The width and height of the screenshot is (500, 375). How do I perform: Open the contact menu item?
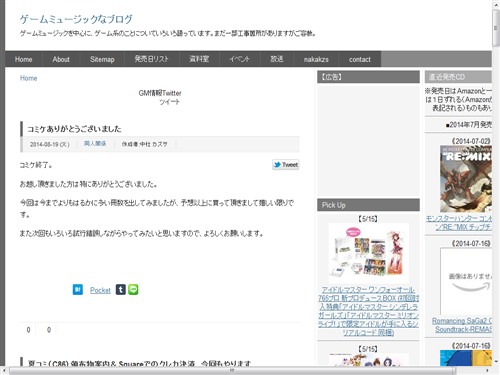point(360,59)
